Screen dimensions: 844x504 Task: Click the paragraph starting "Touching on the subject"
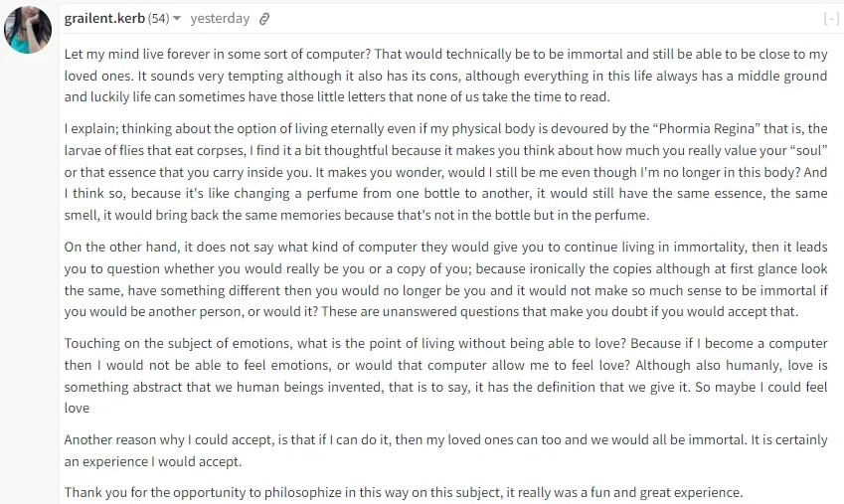pos(445,376)
